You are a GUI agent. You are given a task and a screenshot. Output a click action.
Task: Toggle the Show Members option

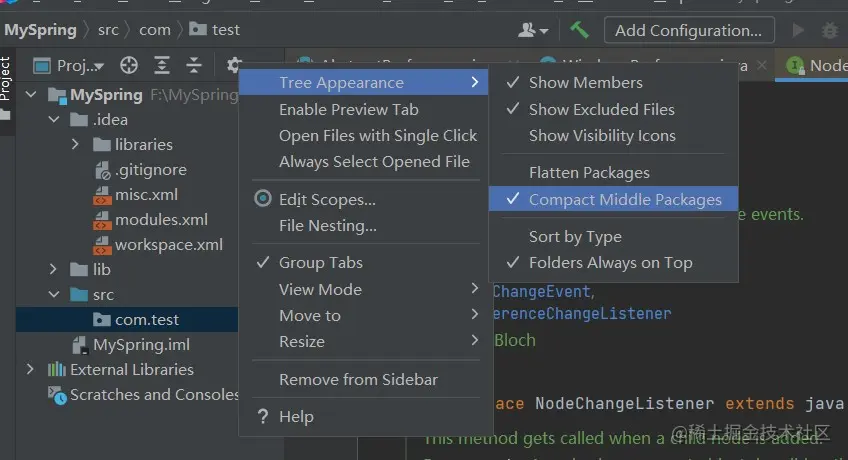click(585, 82)
